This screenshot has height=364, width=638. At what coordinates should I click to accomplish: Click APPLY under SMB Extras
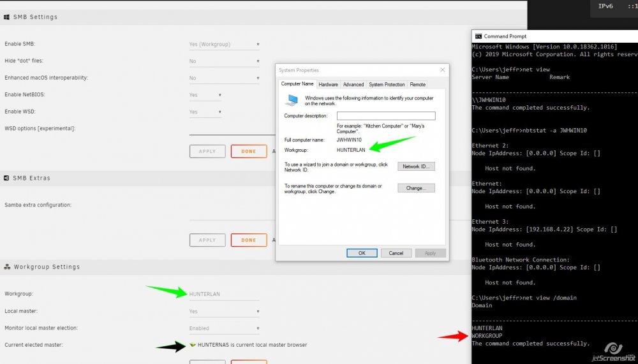(x=207, y=240)
